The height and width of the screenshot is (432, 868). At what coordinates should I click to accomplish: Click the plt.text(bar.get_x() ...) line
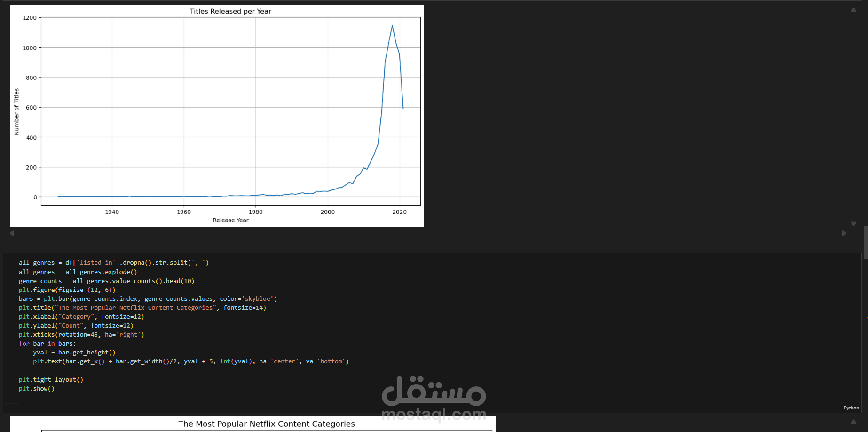tap(191, 361)
